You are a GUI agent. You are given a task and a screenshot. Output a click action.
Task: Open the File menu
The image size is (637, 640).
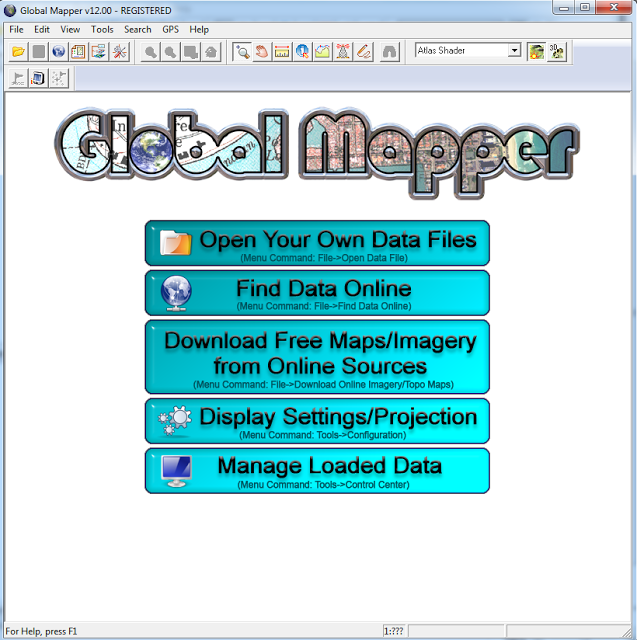[x=16, y=29]
